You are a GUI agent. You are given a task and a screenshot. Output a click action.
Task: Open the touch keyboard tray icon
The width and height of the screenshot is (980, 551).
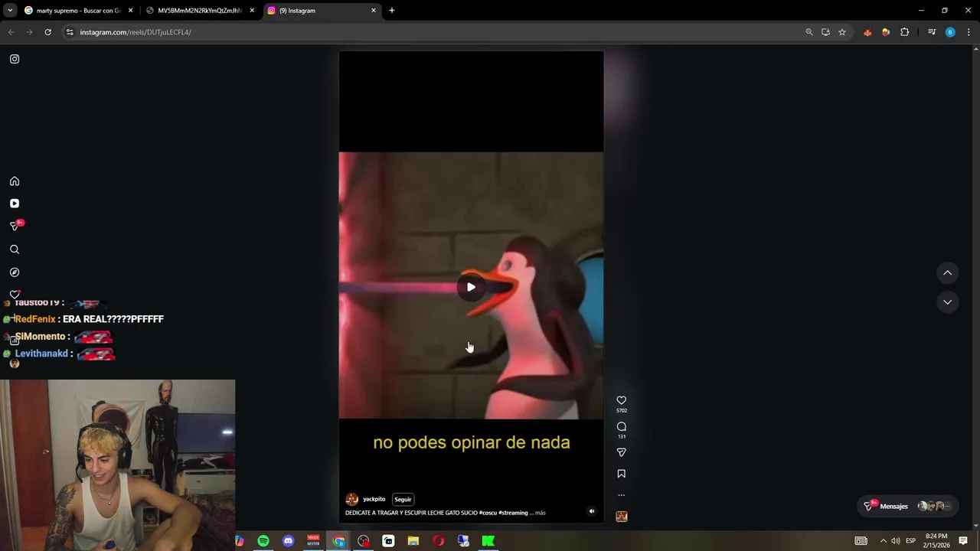861,541
